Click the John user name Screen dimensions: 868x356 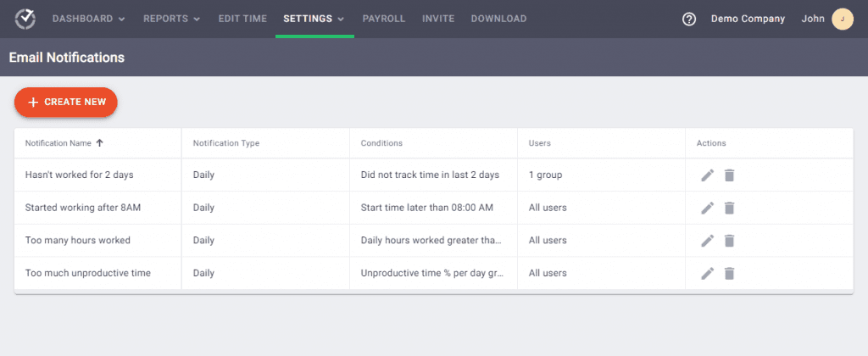click(x=813, y=19)
